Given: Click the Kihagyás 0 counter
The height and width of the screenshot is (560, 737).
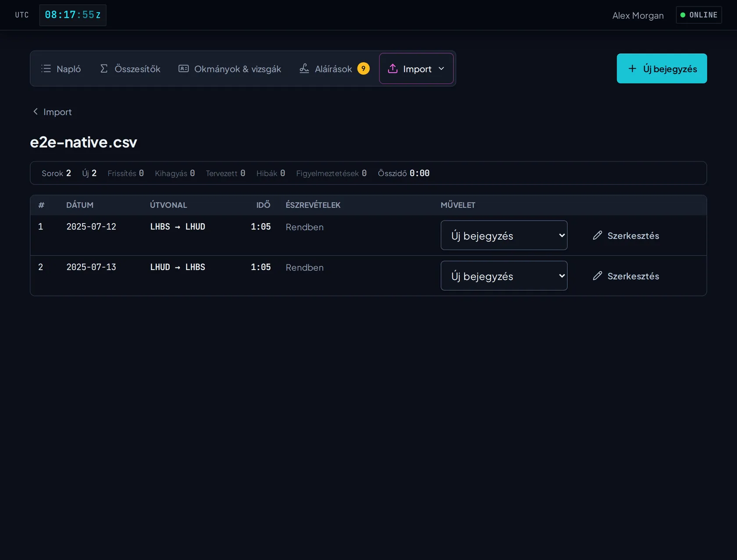Looking at the screenshot, I should 175,173.
